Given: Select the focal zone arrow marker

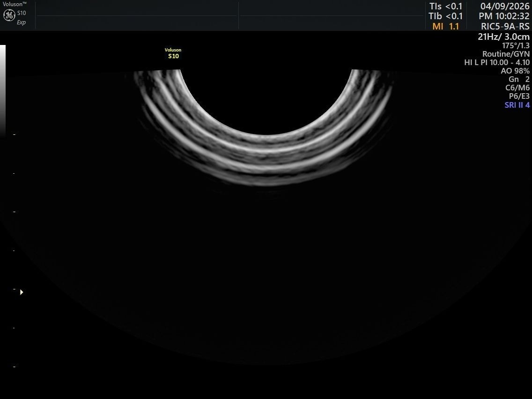Looking at the screenshot, I should (22, 292).
